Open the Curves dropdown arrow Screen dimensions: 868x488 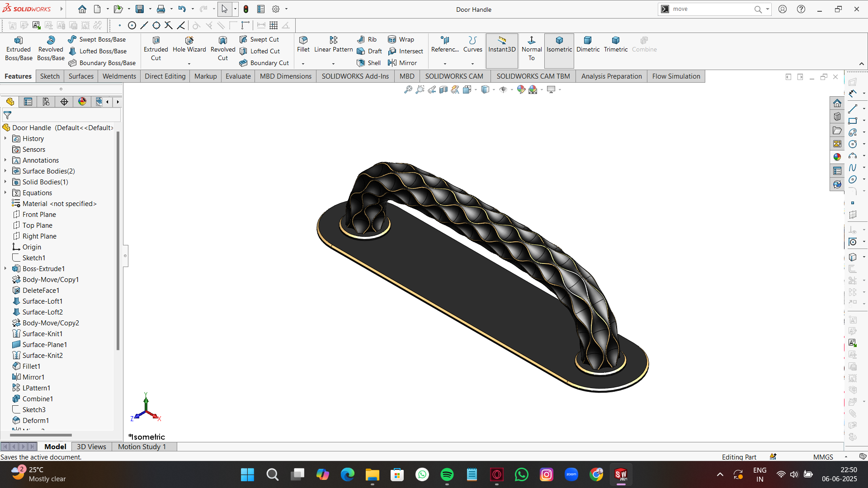[472, 64]
